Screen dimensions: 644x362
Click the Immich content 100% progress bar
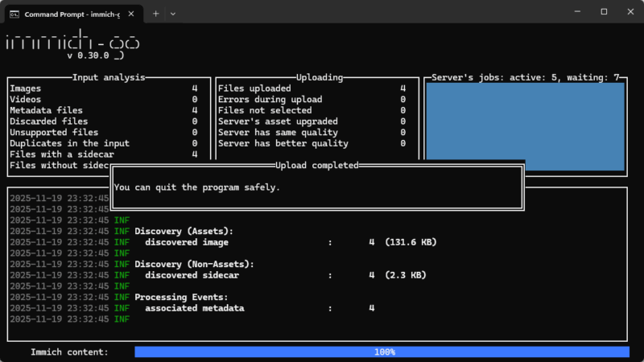tap(382, 352)
